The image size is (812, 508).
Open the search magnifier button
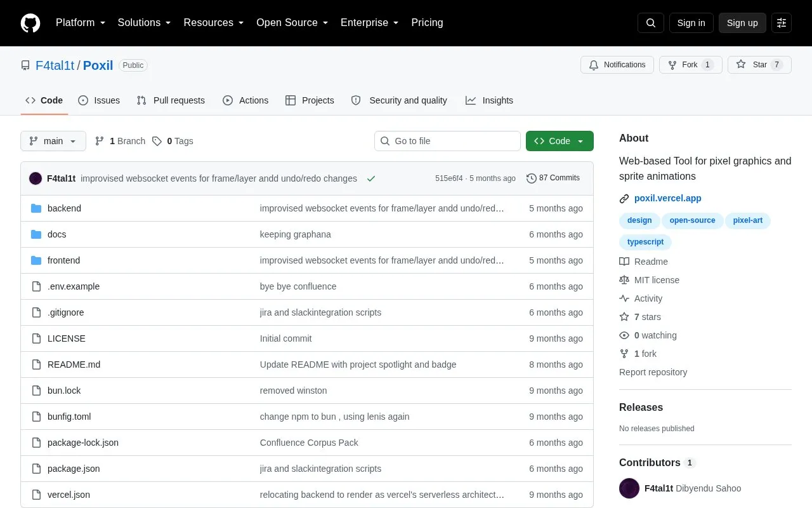(x=651, y=23)
